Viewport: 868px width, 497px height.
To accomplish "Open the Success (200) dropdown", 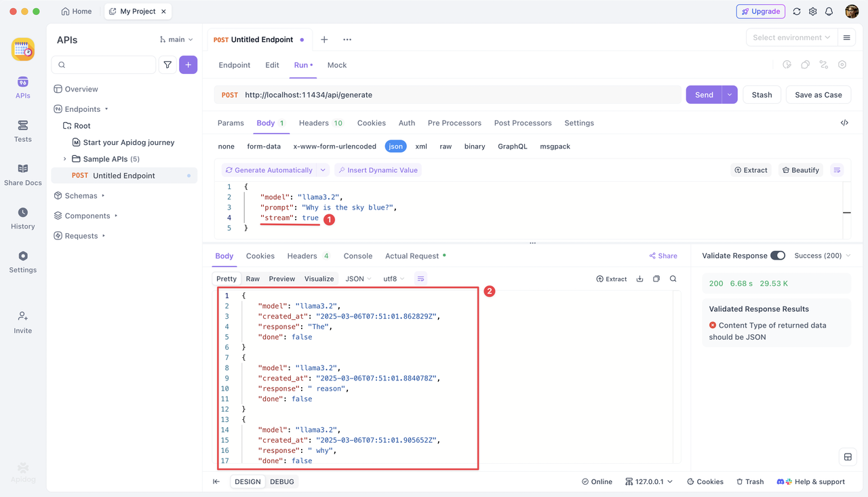I will coord(822,256).
